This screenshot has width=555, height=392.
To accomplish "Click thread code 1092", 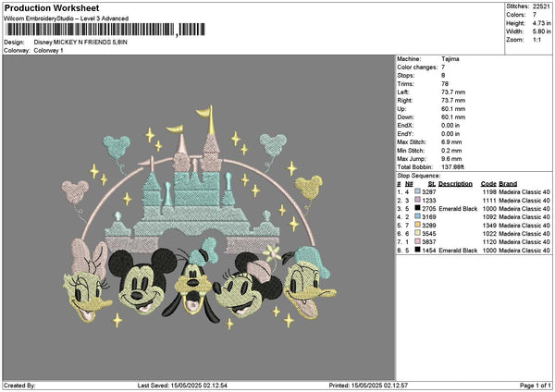I will pos(489,217).
